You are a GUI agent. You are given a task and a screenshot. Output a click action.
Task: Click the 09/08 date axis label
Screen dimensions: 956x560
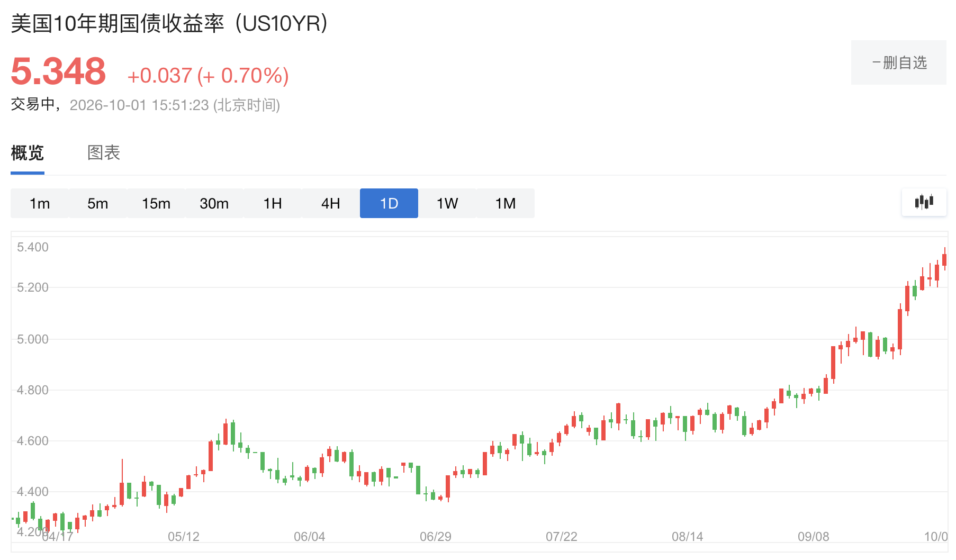pyautogui.click(x=814, y=537)
